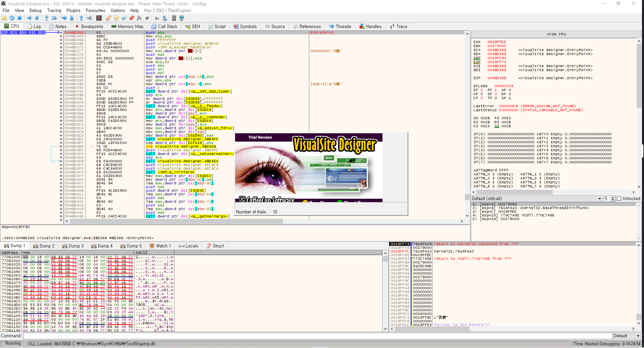The height and width of the screenshot is (348, 644).
Task: Open the command type Default dropdown
Action: pos(627,336)
